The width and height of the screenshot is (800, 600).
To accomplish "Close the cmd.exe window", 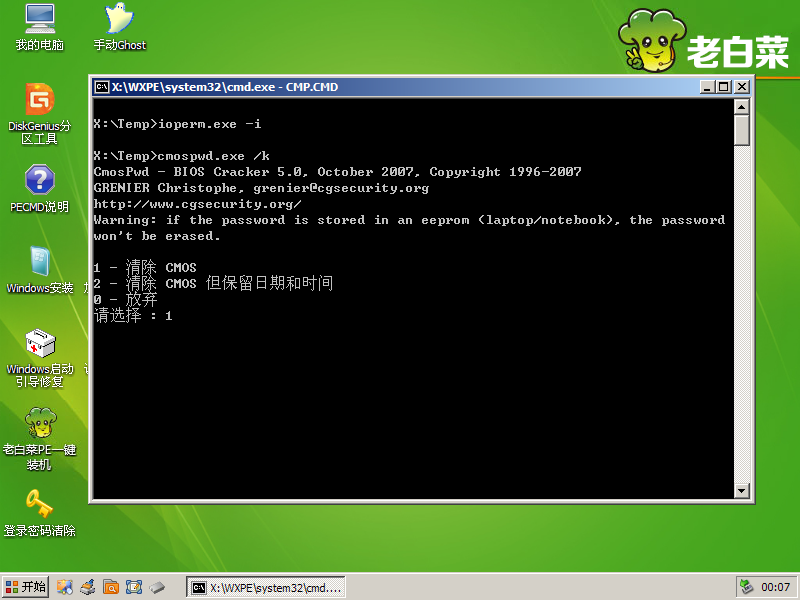I will pos(741,87).
